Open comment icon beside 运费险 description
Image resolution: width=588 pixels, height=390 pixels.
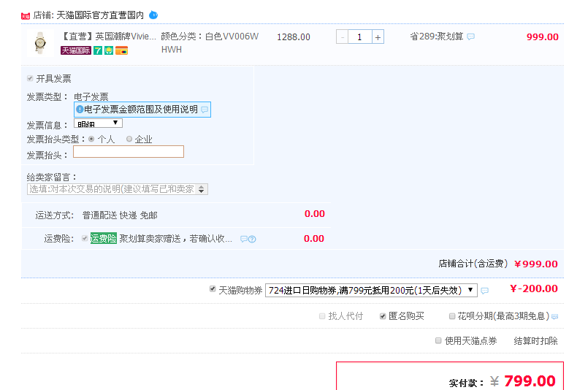click(244, 239)
